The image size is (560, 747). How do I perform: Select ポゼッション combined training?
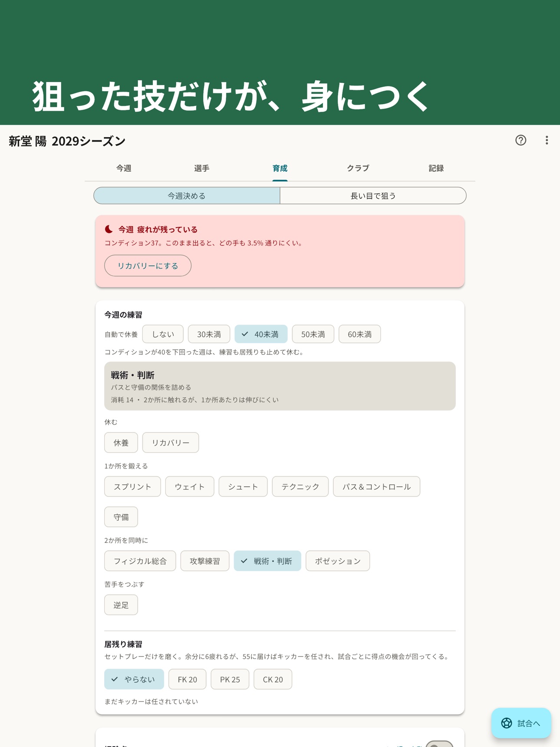338,561
